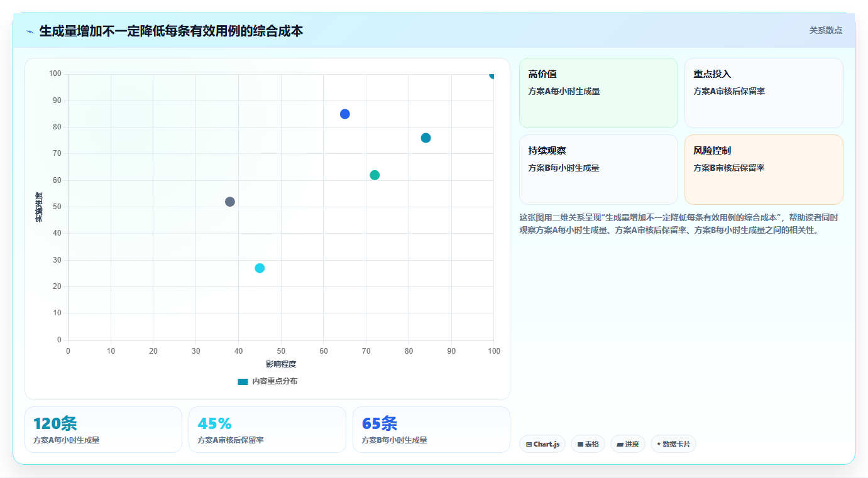Click the square icon in 表格 chip

click(x=580, y=444)
